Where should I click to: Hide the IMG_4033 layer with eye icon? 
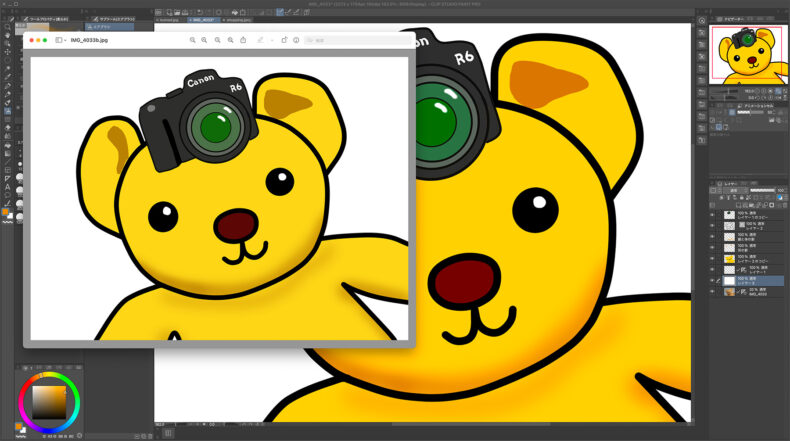pyautogui.click(x=712, y=290)
